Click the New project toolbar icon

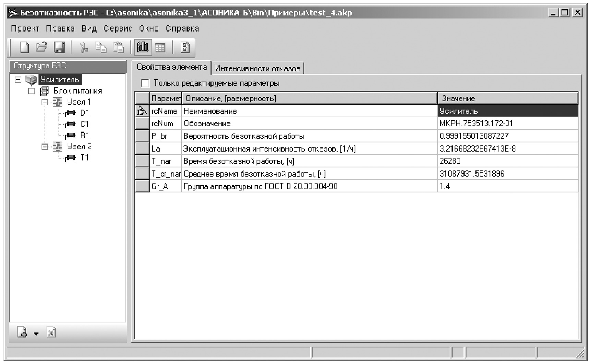pyautogui.click(x=24, y=47)
